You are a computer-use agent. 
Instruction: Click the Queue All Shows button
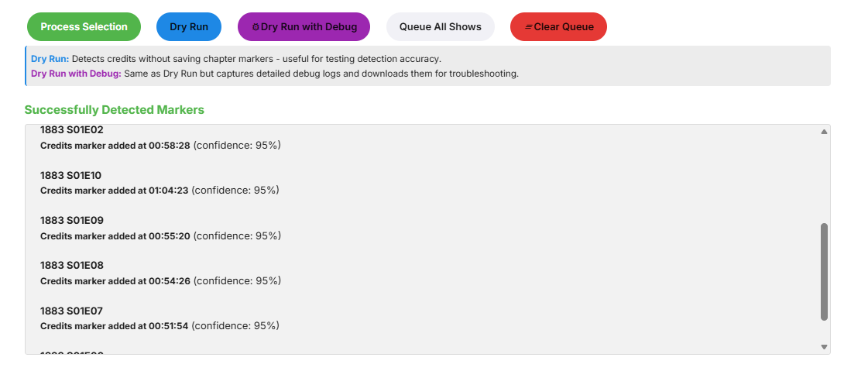[x=440, y=27]
